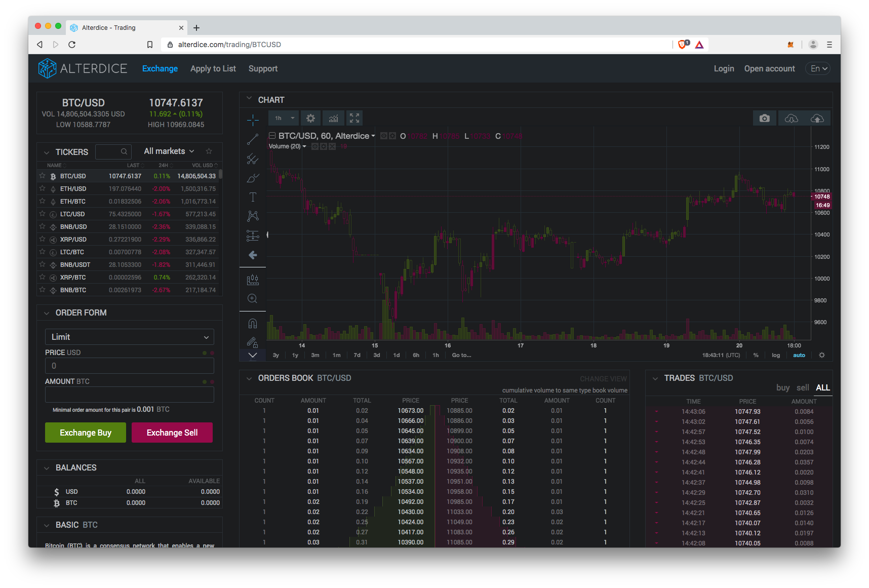This screenshot has width=869, height=588.
Task: Open the All markets dropdown
Action: click(x=169, y=151)
